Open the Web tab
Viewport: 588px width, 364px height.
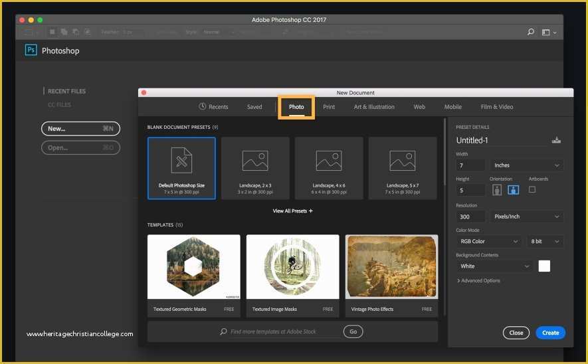click(419, 107)
